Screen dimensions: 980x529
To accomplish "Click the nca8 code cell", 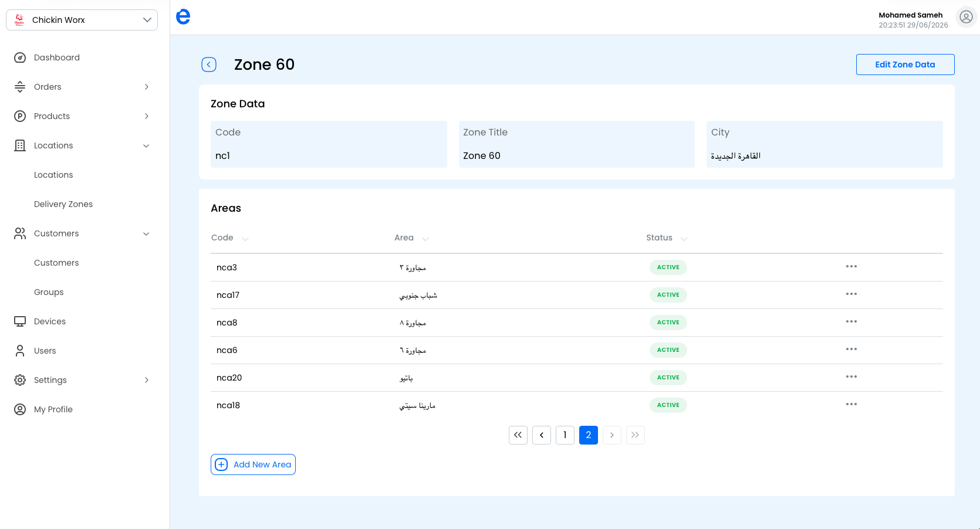I will click(227, 323).
